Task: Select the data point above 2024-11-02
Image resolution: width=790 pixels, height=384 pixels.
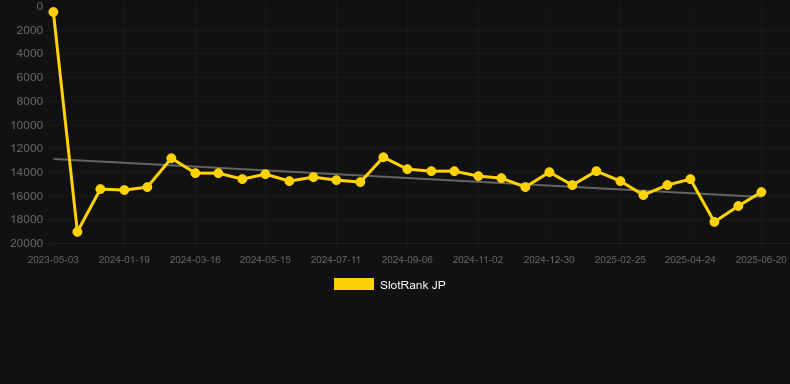Action: 478,176
